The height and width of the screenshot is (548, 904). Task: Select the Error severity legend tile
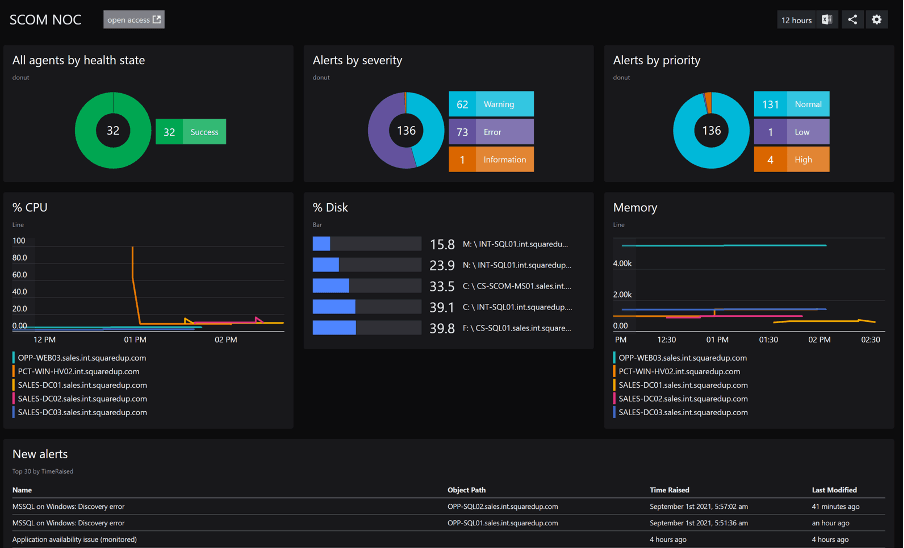[490, 132]
